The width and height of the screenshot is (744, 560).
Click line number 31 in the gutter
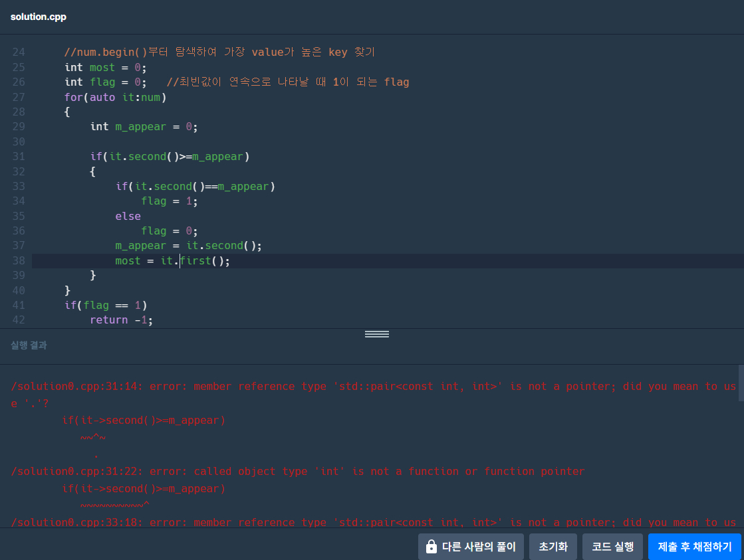pyautogui.click(x=19, y=157)
